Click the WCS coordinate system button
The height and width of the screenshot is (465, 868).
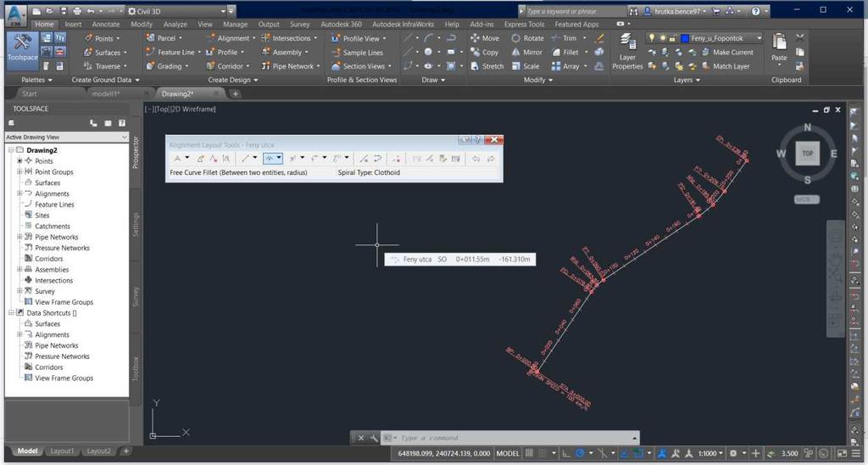807,199
